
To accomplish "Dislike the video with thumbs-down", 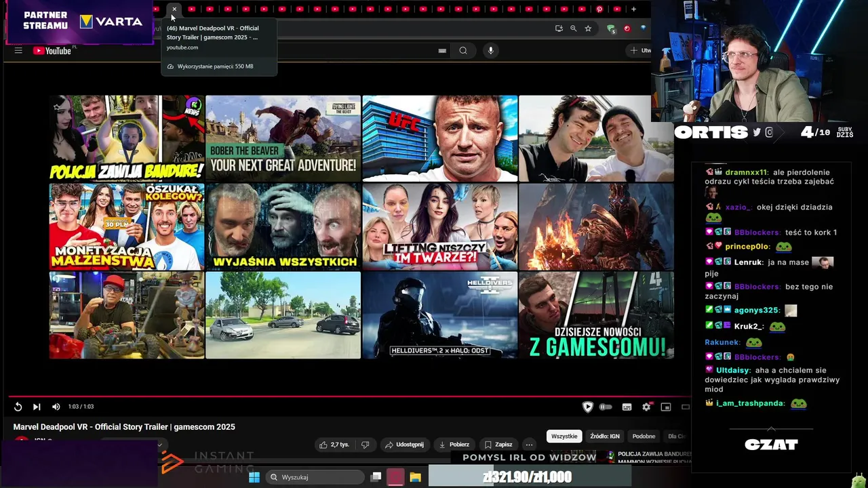I will pos(365,445).
